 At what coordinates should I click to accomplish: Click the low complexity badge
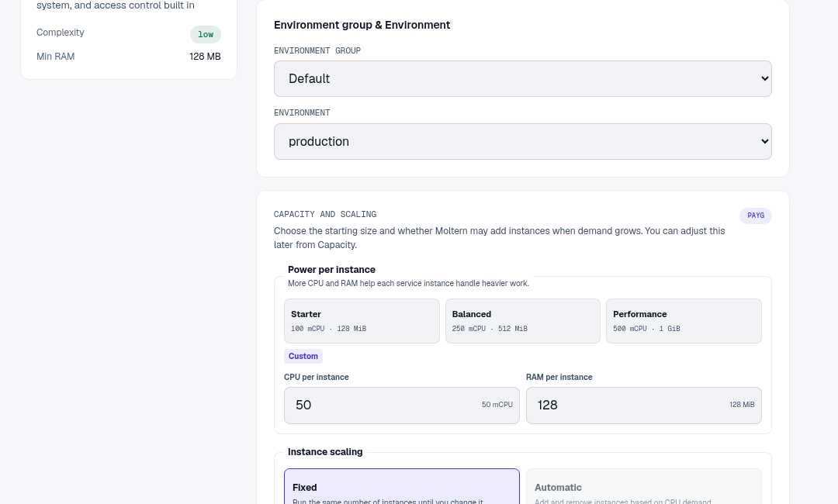[205, 34]
